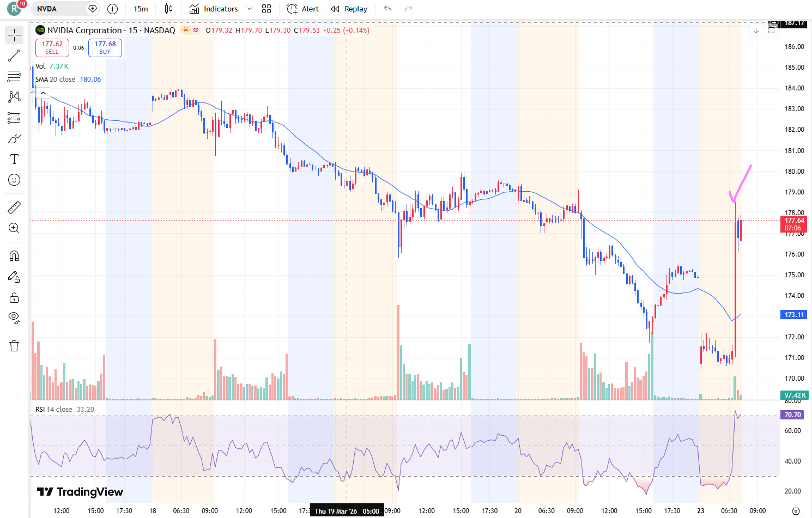
Task: Expand the favorite indicators dropdown arrow
Action: (250, 9)
